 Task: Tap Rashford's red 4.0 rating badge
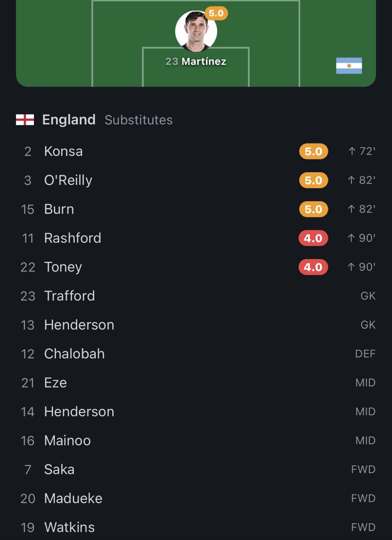313,238
